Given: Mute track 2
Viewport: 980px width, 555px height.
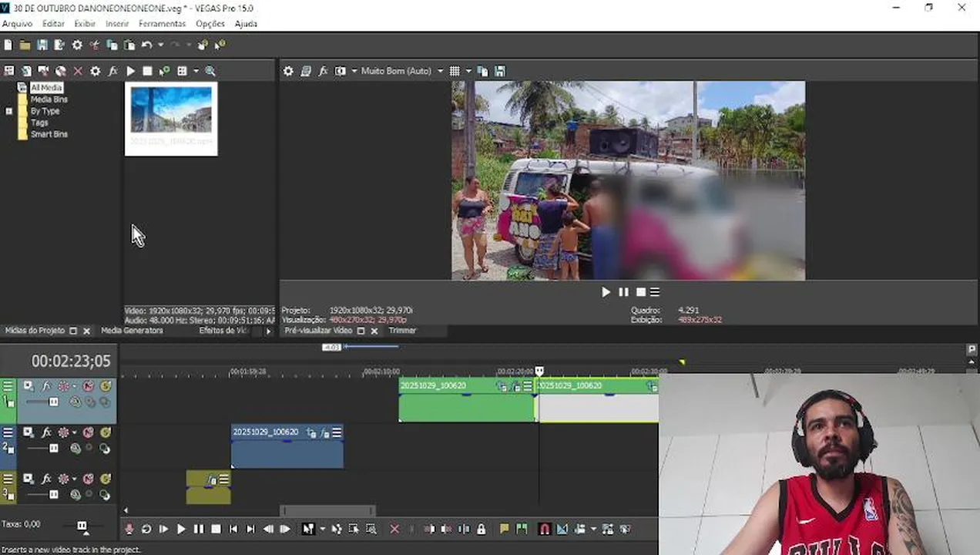Looking at the screenshot, I should 88,432.
